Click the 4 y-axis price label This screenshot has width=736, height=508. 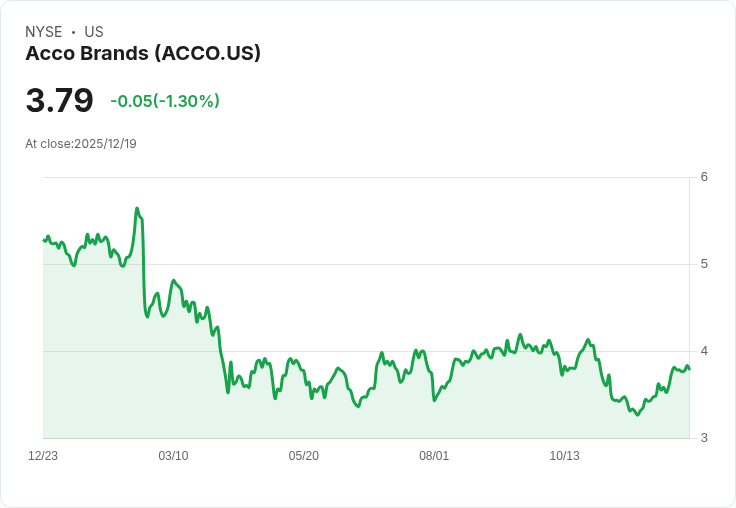tap(704, 351)
